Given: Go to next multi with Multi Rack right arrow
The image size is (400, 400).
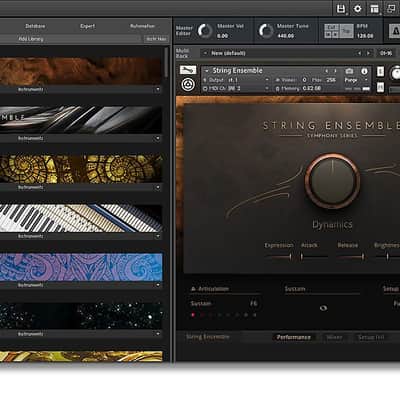Looking at the screenshot, I should pyautogui.click(x=368, y=53).
